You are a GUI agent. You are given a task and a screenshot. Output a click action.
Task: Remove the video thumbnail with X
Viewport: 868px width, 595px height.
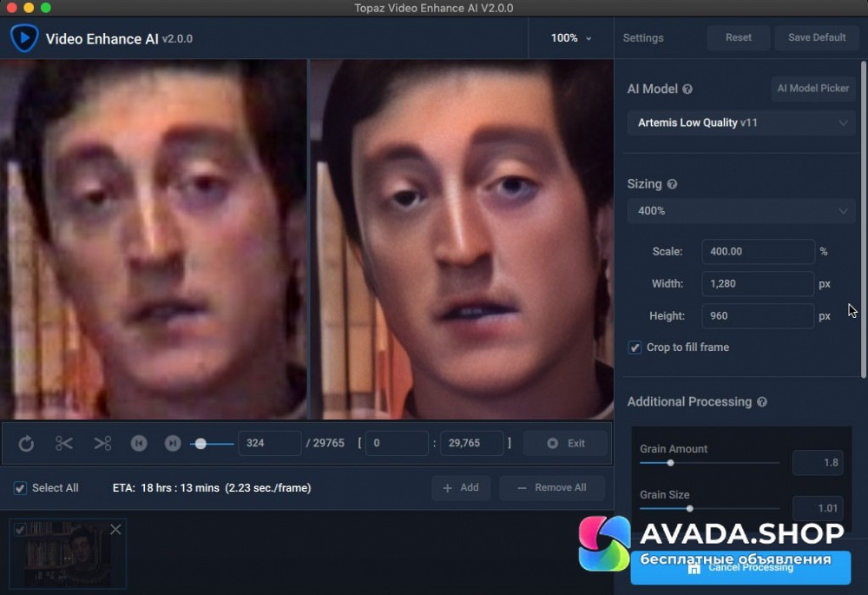click(x=115, y=529)
